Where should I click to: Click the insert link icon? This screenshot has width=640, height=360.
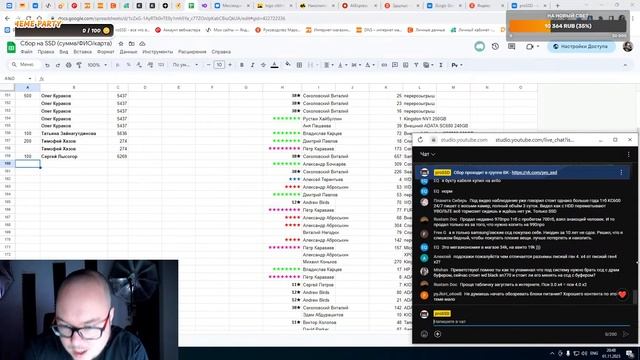click(384, 65)
